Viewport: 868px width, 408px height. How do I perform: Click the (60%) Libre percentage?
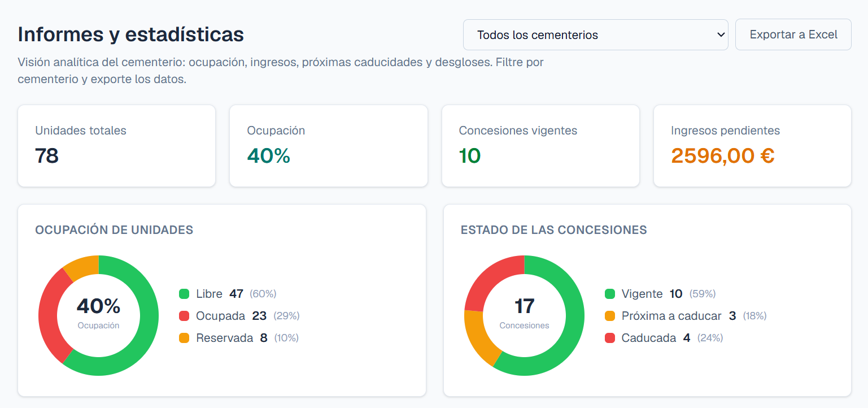[263, 294]
